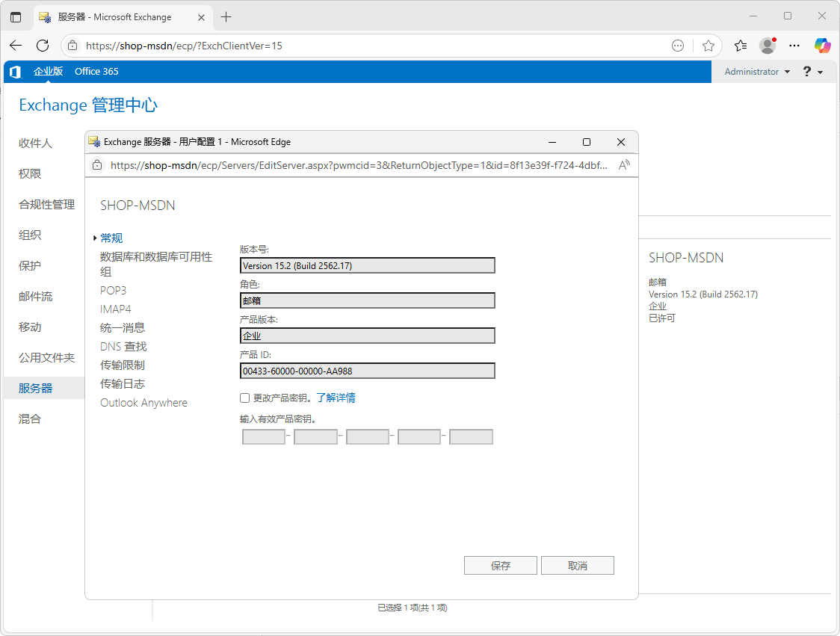Image resolution: width=840 pixels, height=636 pixels.
Task: Open Mail flow (邮件流) section
Action: pos(35,296)
